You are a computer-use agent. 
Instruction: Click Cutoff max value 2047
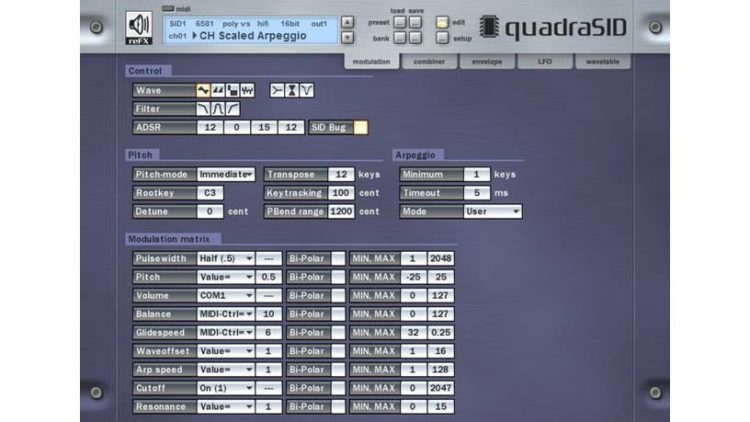pyautogui.click(x=441, y=388)
